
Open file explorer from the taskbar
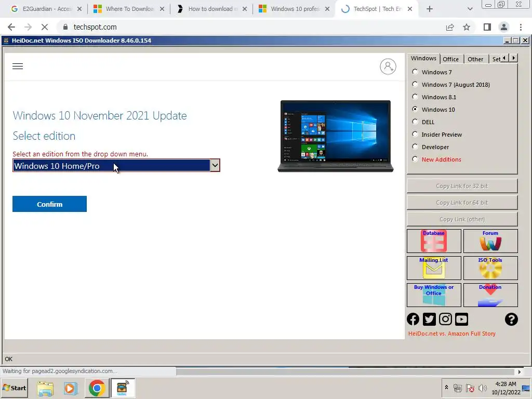[45, 388]
